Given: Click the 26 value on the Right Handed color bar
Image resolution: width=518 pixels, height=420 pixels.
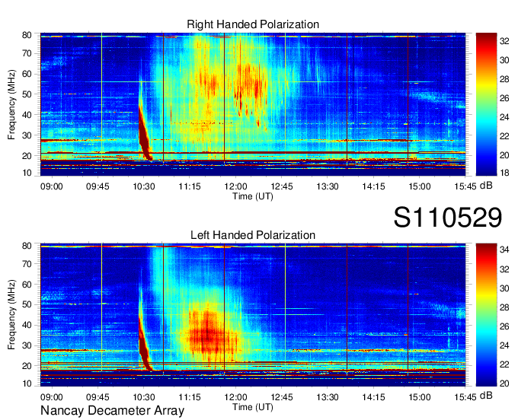Looking at the screenshot, I should tap(504, 98).
